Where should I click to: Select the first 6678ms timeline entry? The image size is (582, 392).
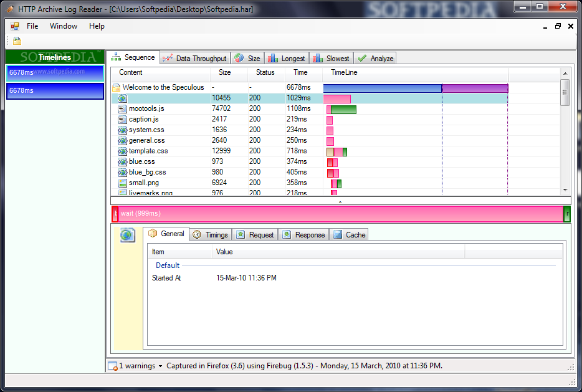55,73
